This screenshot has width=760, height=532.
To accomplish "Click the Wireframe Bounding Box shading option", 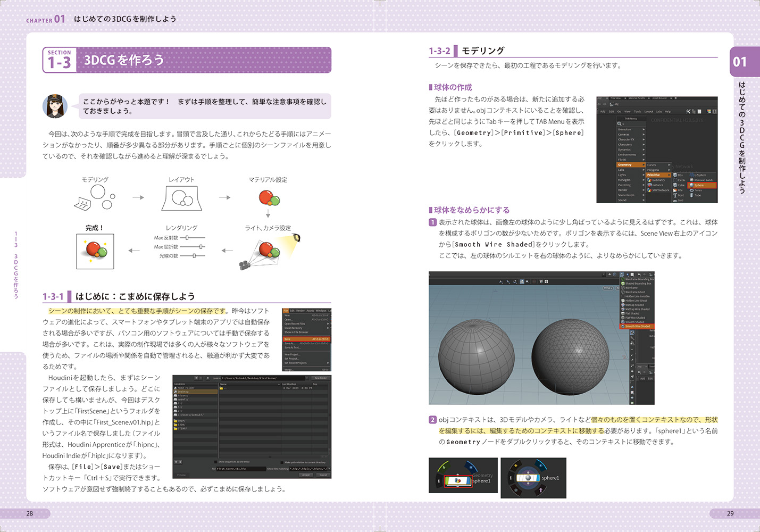I will [639, 279].
